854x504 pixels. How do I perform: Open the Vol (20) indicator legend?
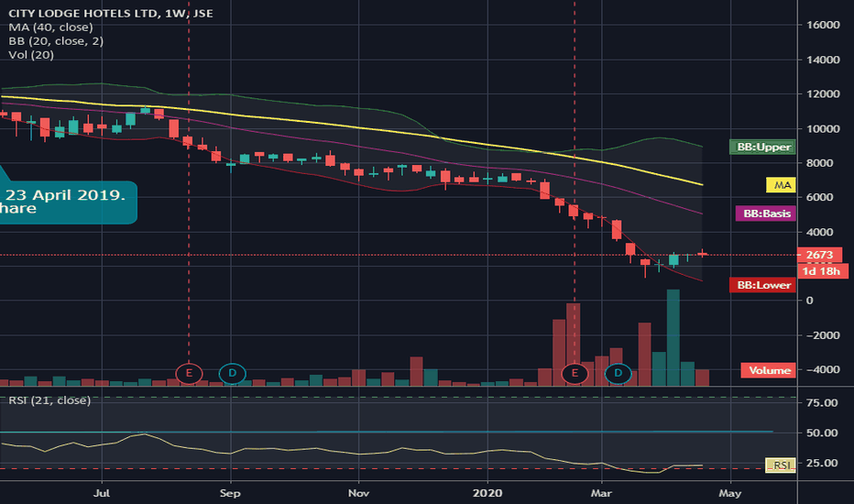tap(31, 54)
